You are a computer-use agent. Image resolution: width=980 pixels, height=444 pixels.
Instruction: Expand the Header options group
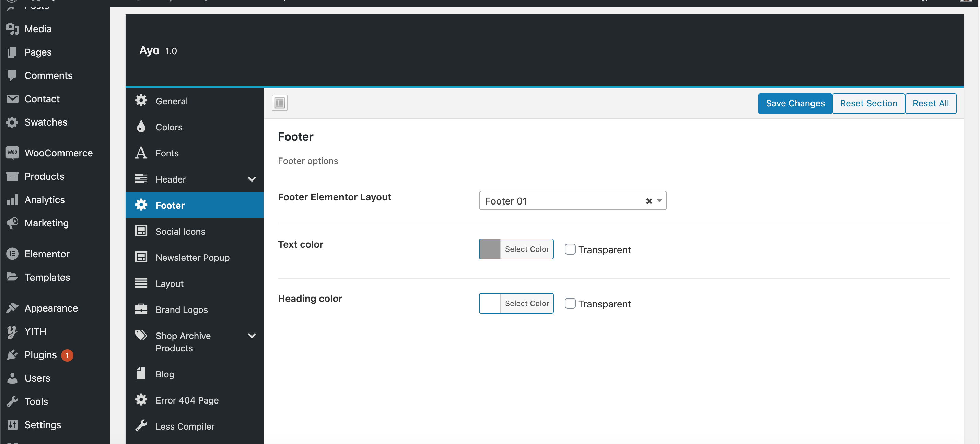coord(252,179)
